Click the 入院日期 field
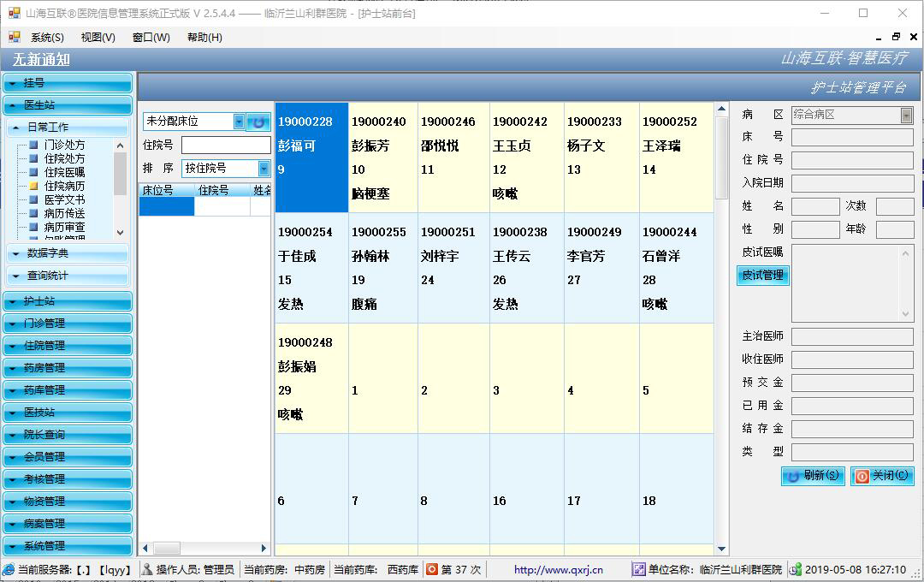The image size is (924, 582). pos(852,183)
